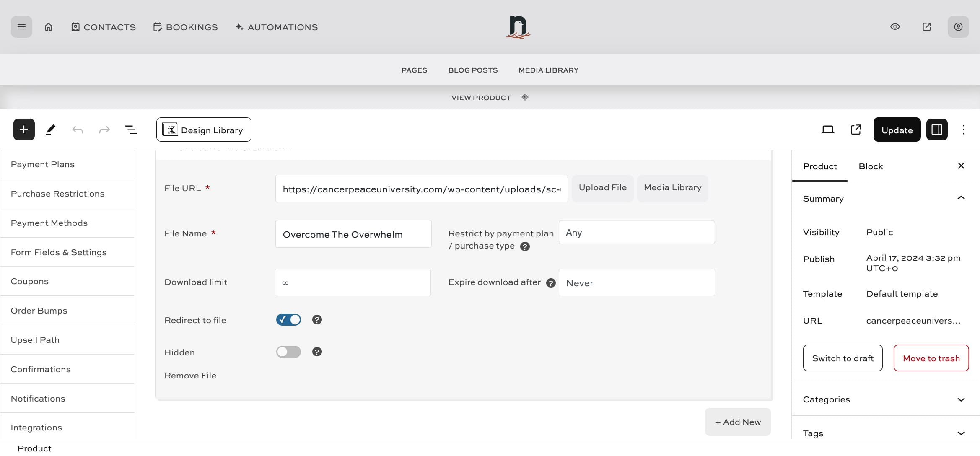The height and width of the screenshot is (456, 980).
Task: Click the laptop preview device icon
Action: (827, 130)
